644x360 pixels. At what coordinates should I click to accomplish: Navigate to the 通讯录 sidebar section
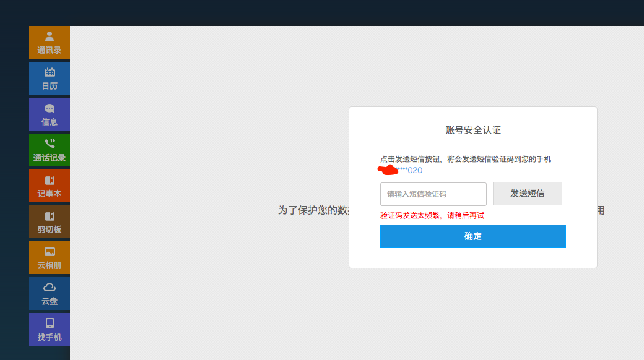50,42
